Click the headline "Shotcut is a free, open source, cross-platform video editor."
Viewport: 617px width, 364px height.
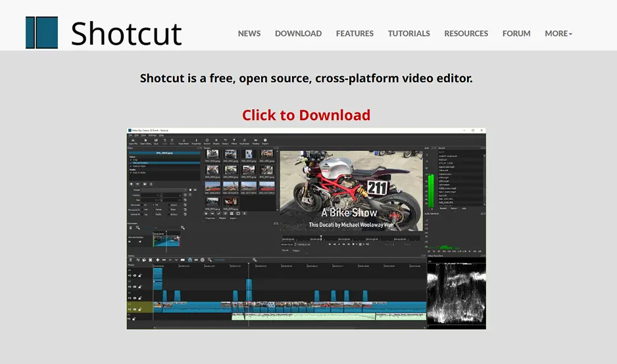[306, 78]
